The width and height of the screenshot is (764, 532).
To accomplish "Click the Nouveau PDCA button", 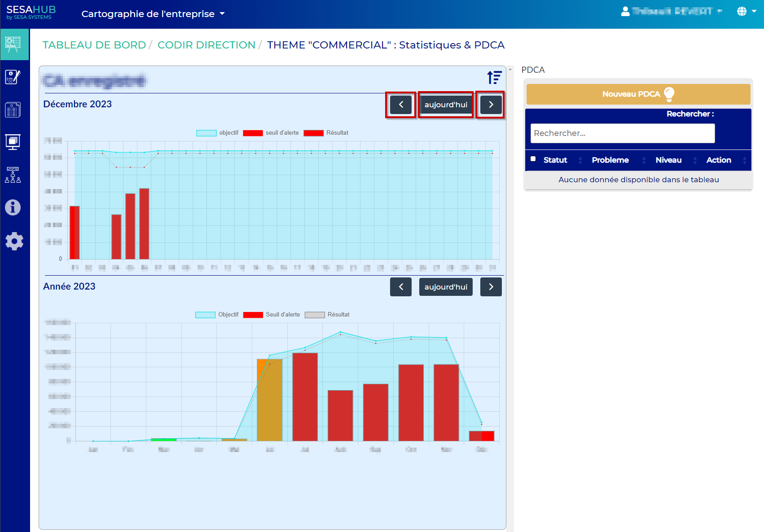I will 638,94.
